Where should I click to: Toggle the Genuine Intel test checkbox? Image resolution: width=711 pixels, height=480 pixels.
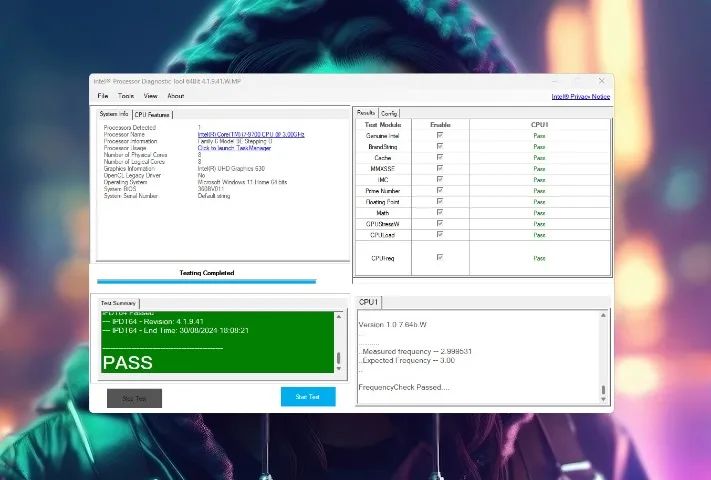tap(439, 134)
